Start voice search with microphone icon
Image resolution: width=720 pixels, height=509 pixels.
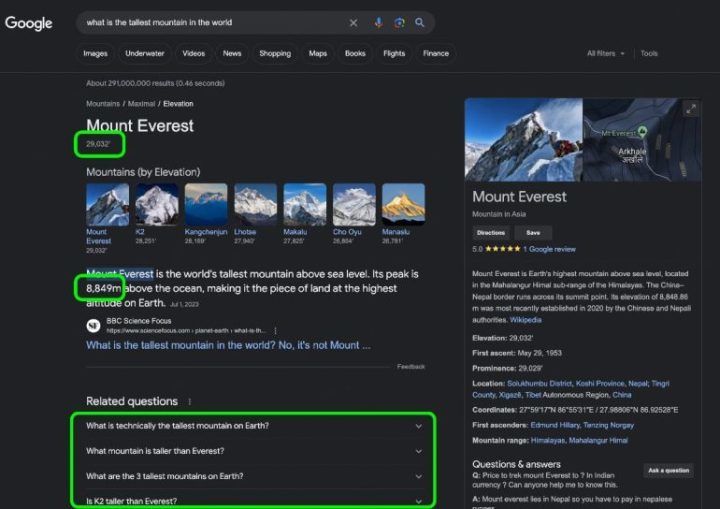[378, 23]
